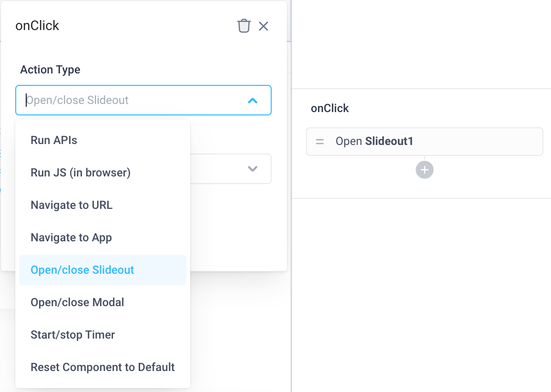Select Run APIs action type
551x392 pixels.
pos(54,140)
